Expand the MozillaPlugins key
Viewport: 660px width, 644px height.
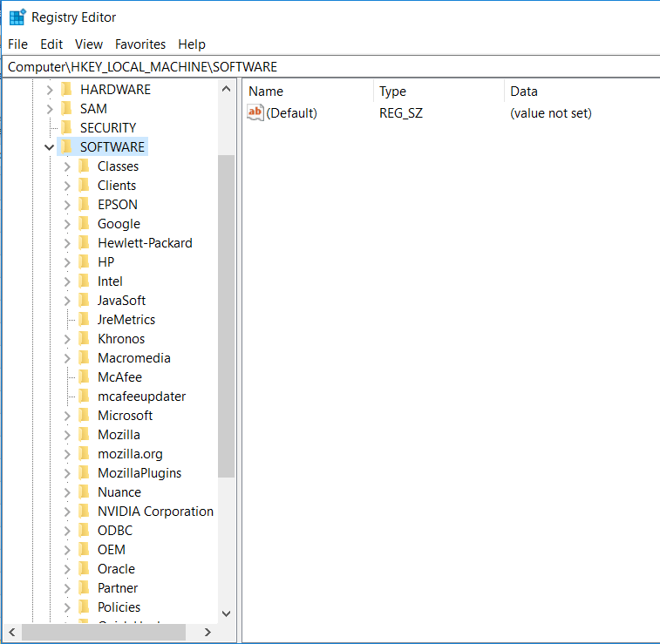click(x=67, y=473)
